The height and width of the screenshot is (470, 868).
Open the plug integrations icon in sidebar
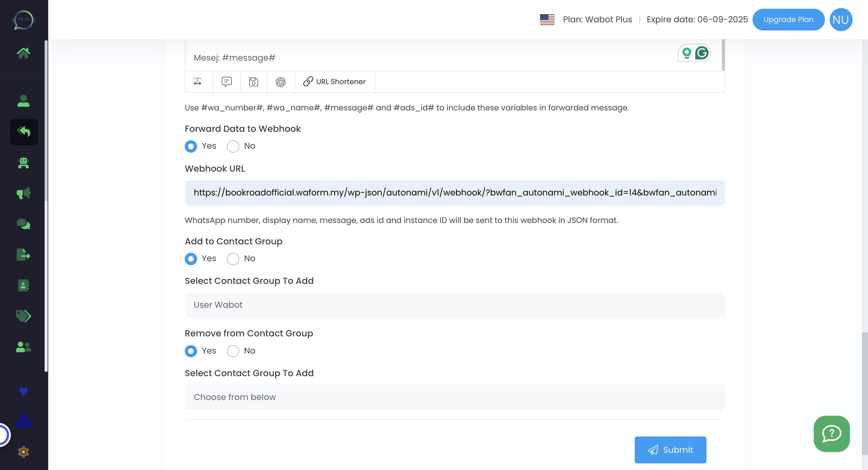[x=24, y=390]
